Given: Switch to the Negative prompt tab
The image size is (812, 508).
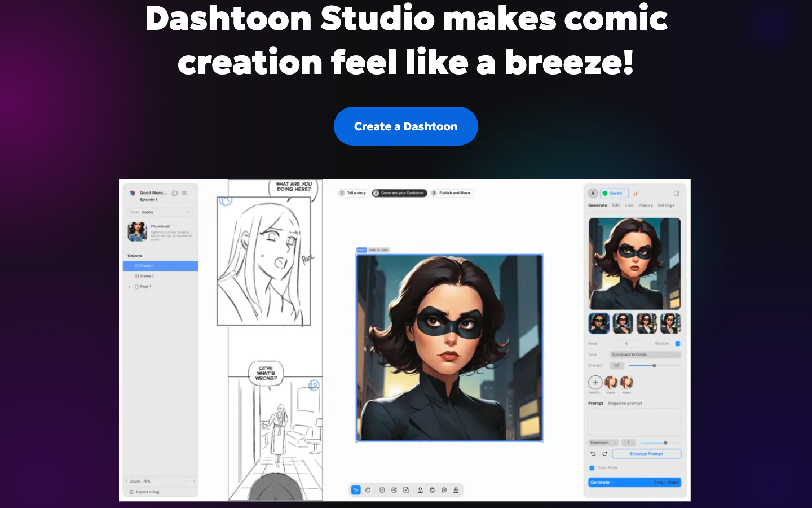Looking at the screenshot, I should pos(625,404).
